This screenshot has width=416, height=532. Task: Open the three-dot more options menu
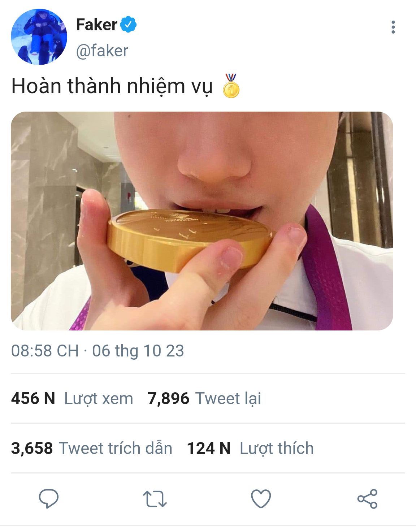point(393,27)
